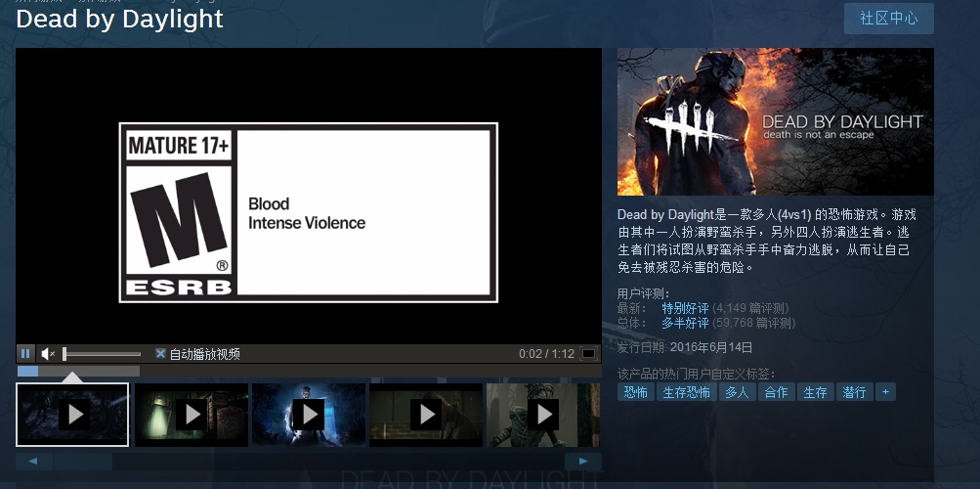The image size is (980, 489).
Task: Open the 多半好评 overall reviews link
Action: [x=685, y=324]
